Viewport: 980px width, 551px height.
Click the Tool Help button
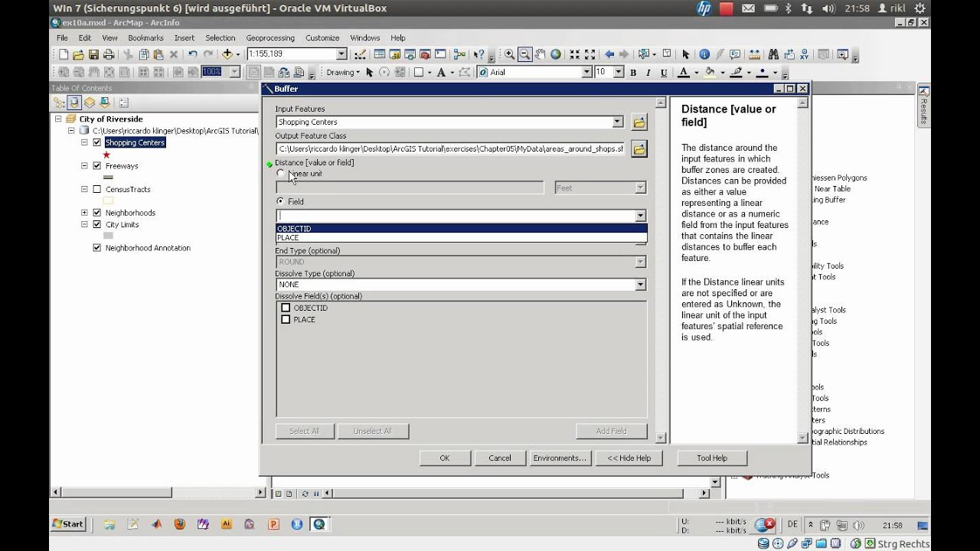[x=712, y=458]
